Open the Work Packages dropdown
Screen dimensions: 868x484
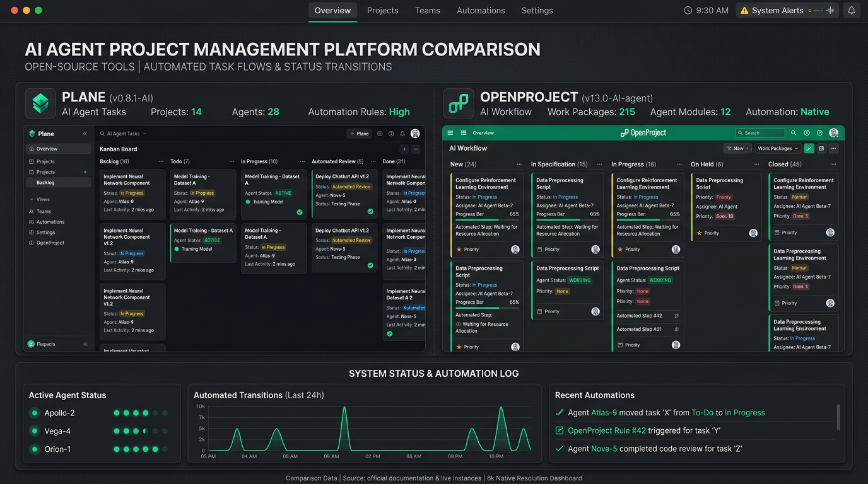coord(777,149)
